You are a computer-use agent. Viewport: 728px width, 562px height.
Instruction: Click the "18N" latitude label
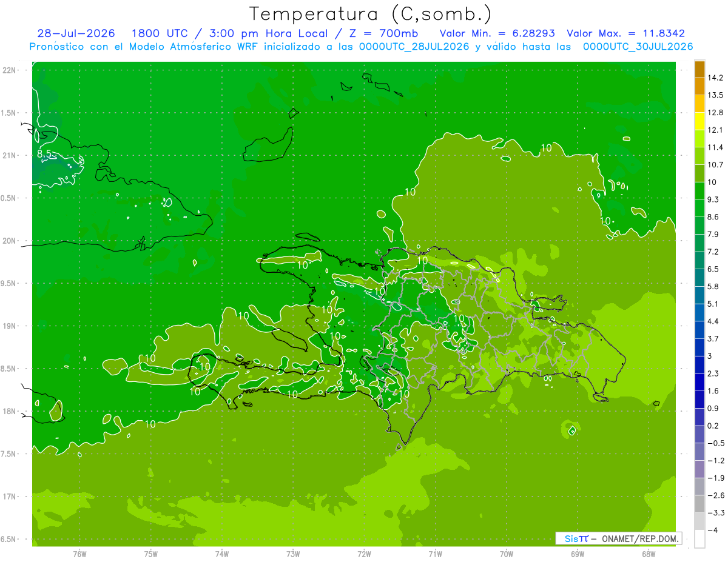click(8, 411)
